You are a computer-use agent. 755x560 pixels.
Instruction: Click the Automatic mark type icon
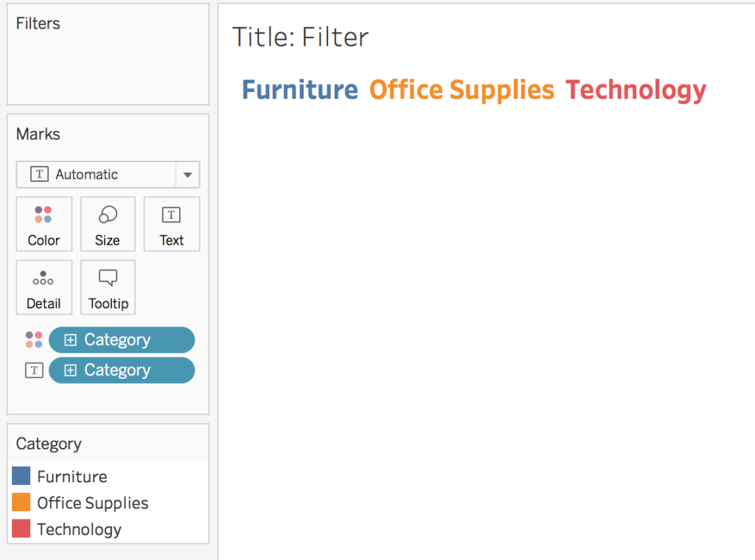[39, 175]
